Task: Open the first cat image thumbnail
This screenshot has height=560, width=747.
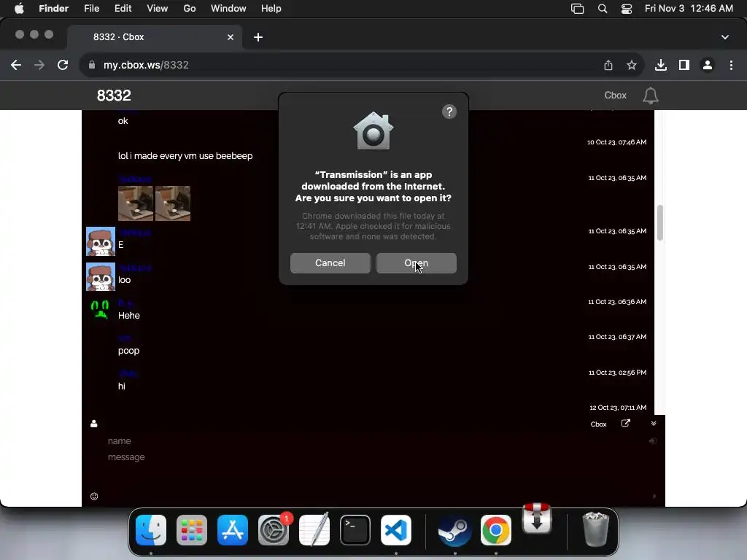Action: tap(136, 203)
